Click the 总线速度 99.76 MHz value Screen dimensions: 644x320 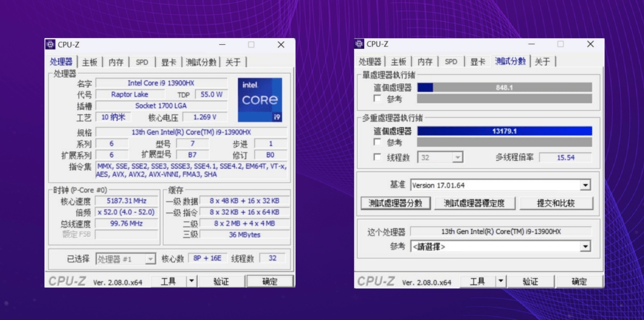pos(127,224)
